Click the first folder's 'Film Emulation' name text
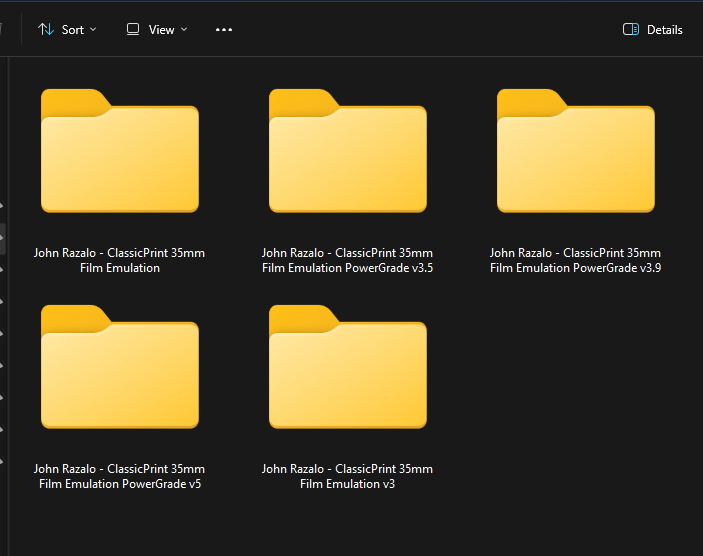This screenshot has height=556, width=703. 119,268
